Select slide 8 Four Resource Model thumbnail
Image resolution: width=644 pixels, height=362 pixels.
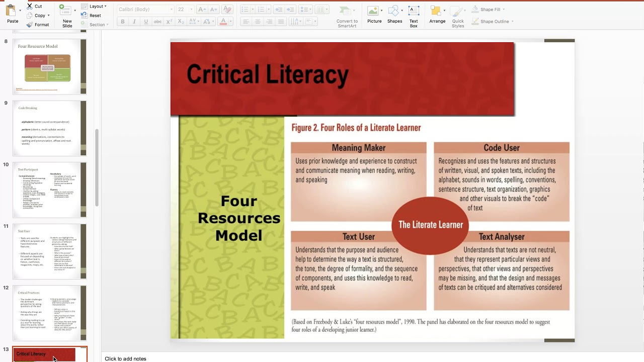[49, 66]
